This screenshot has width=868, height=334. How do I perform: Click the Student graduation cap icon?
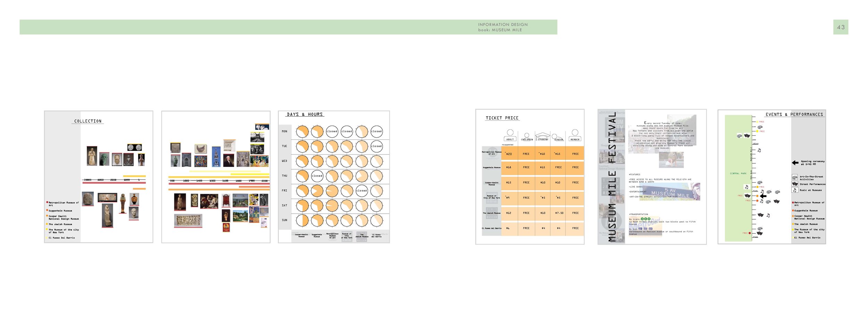[x=542, y=136]
